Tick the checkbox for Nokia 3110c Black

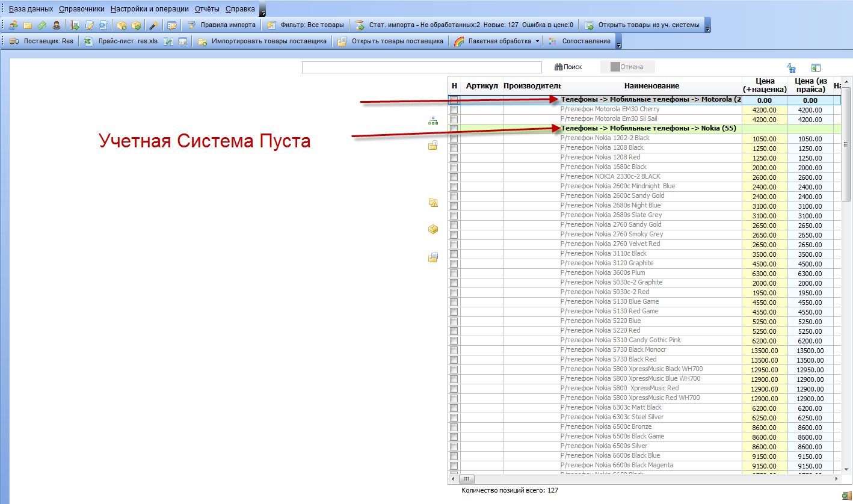click(454, 254)
